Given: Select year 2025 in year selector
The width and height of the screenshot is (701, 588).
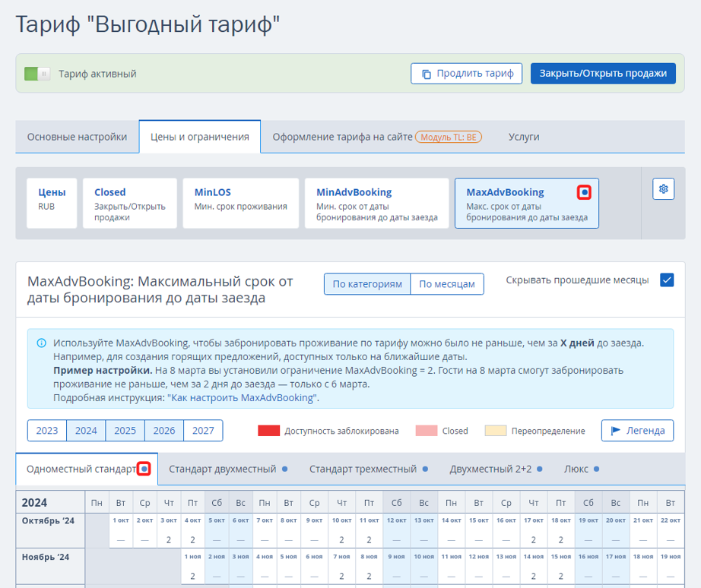Looking at the screenshot, I should 125,430.
